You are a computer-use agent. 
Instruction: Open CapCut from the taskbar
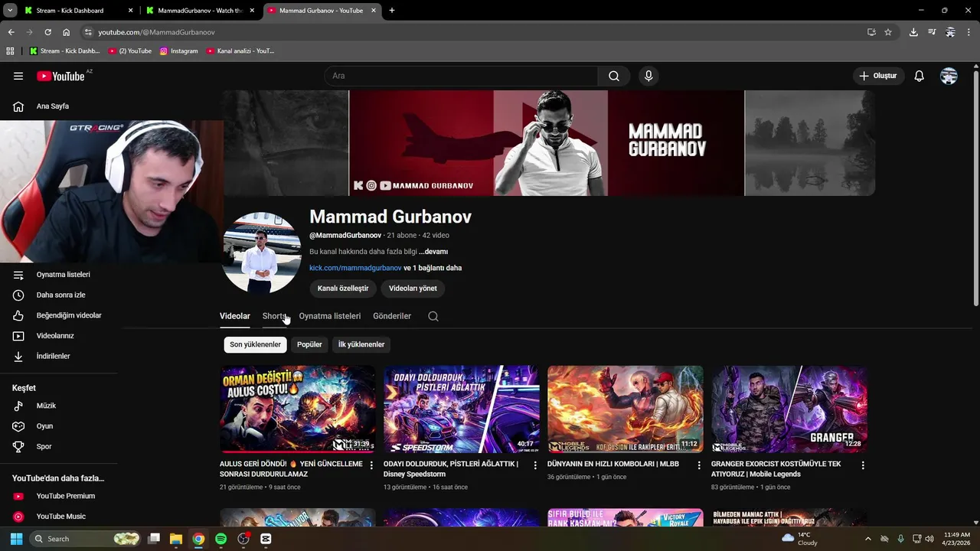pyautogui.click(x=266, y=539)
